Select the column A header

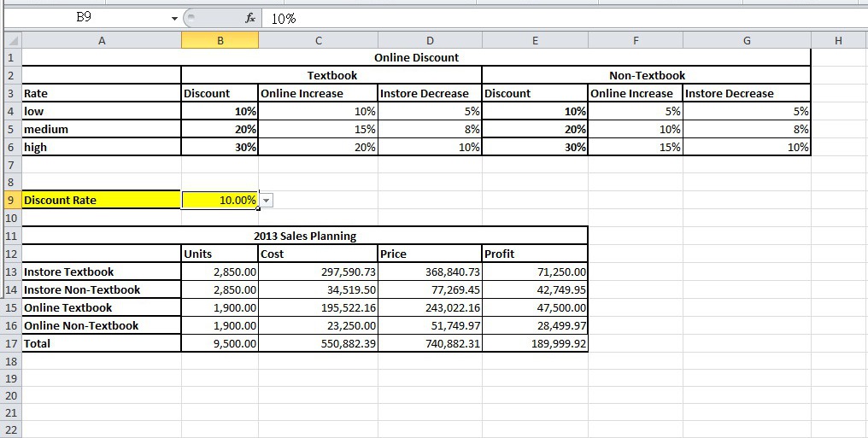(101, 39)
